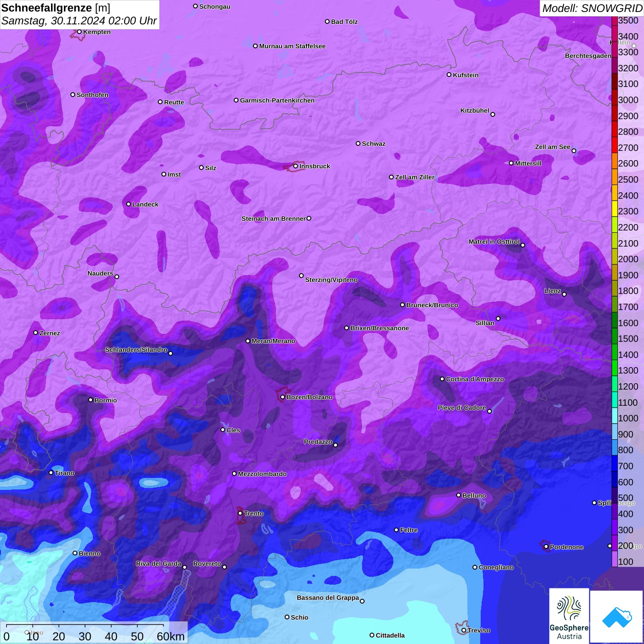
Task: Click the Bassano del Grappa location dot
Action: point(362,601)
